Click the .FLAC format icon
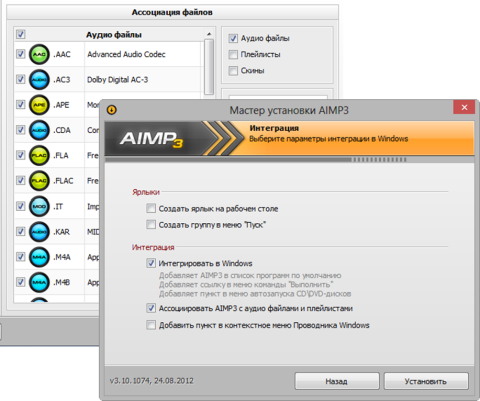Image resolution: width=480 pixels, height=401 pixels. point(39,181)
